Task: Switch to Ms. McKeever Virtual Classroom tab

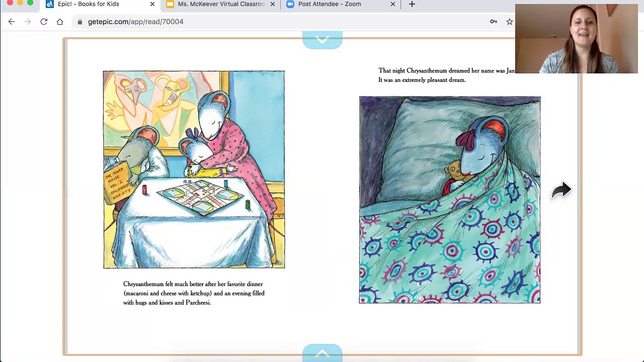Action: pyautogui.click(x=221, y=4)
